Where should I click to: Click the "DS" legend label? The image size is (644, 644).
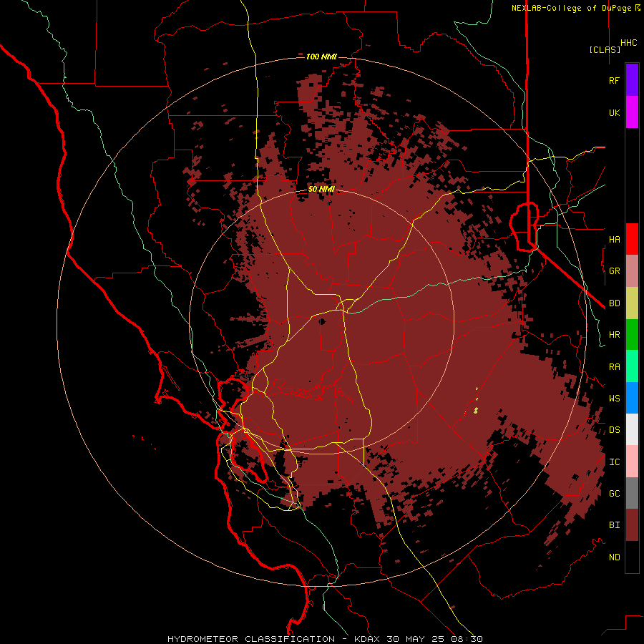[x=614, y=430]
